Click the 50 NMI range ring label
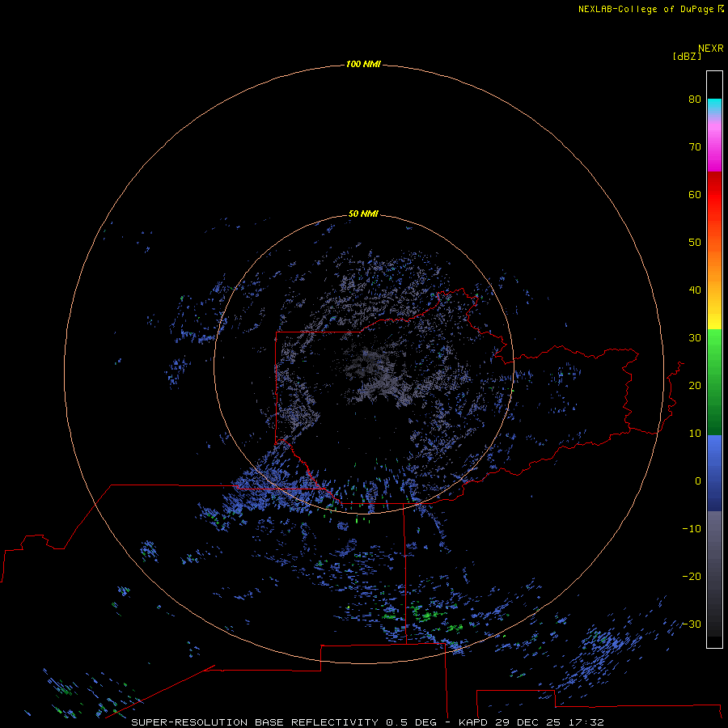Screen dimensions: 728x728 [x=363, y=214]
